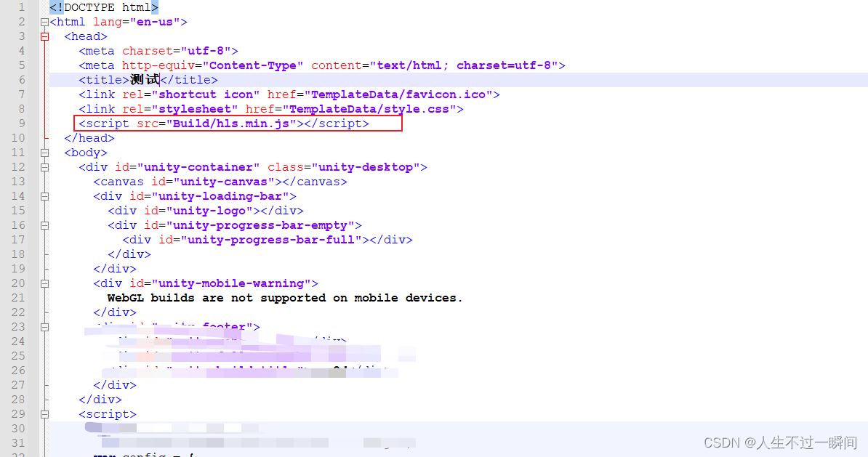Click the "en-us" lang attribute value
This screenshot has width=868, height=457.
155,22
